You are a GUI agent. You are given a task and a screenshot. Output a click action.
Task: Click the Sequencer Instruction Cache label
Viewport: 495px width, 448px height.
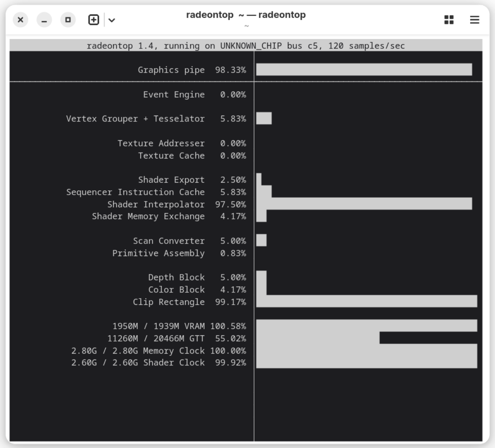(135, 192)
